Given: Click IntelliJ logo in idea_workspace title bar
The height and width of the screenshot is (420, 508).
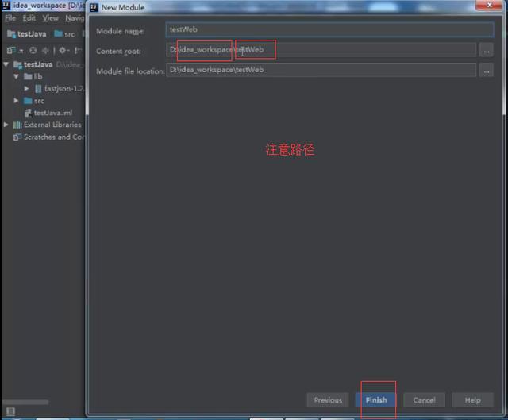Looking at the screenshot, I should [6, 5].
